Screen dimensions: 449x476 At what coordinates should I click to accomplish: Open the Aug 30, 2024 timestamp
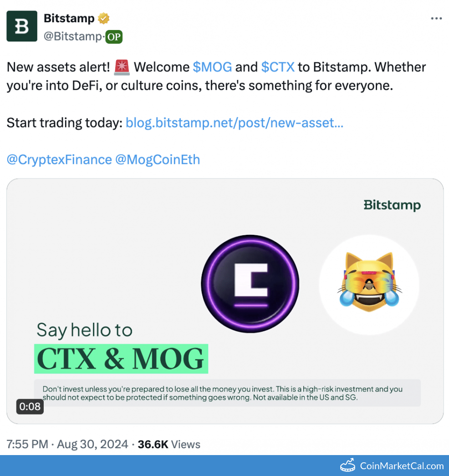(x=92, y=445)
